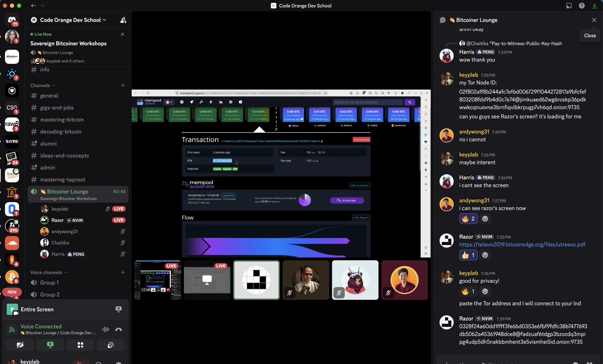
Task: Select the LIVE stream preview thumbnail
Action: coord(207,280)
